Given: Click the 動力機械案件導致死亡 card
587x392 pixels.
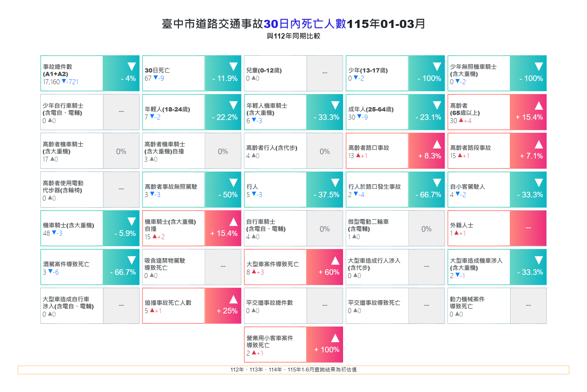Looking at the screenshot, I should coord(497,306).
